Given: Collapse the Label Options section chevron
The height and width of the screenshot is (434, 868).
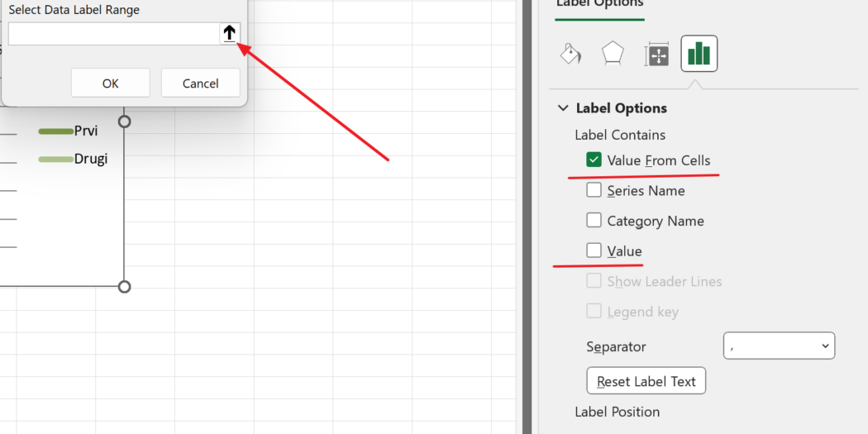Looking at the screenshot, I should [563, 108].
